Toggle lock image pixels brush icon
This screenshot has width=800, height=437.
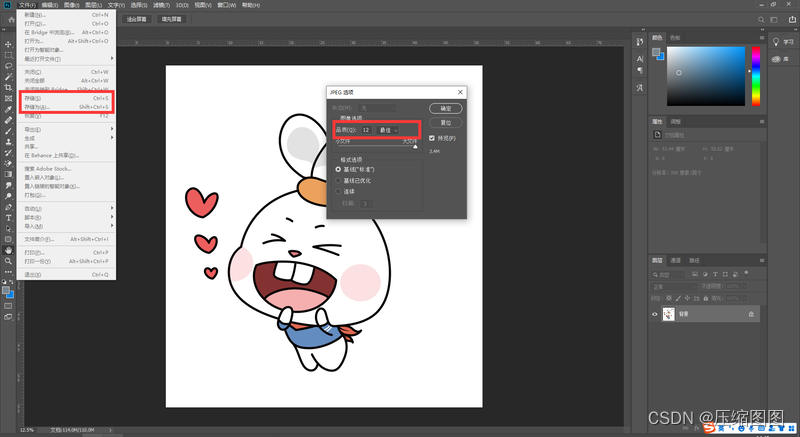click(678, 298)
